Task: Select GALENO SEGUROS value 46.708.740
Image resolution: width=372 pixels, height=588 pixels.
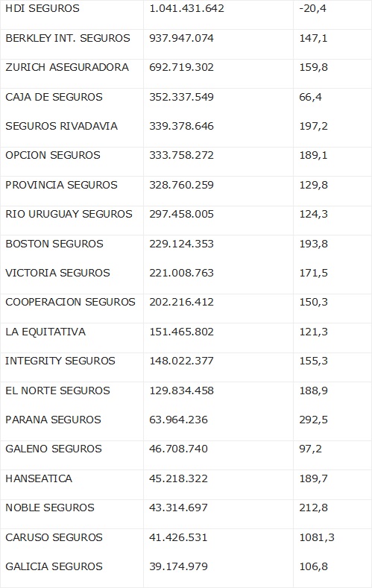Action: point(178,449)
